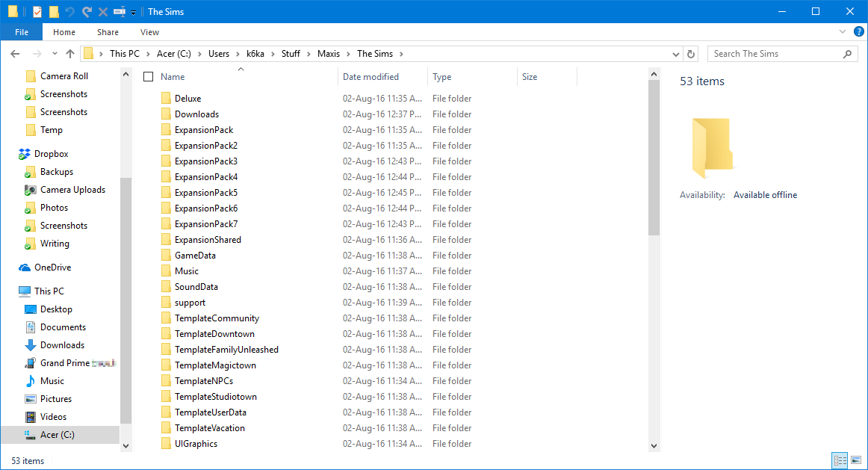
Task: Select the TemplateFamilyUnleashed folder name
Action: [226, 349]
